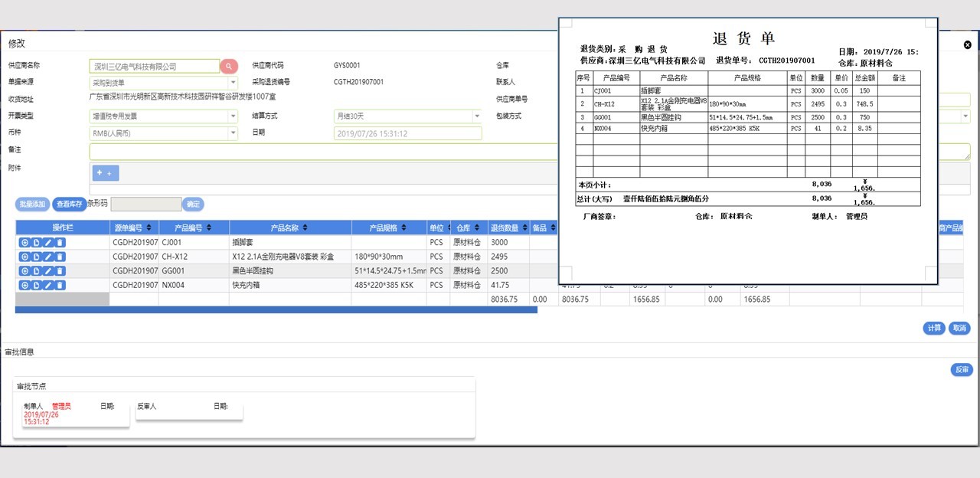
Task: Click the trash icon for the CJ001 row
Action: pyautogui.click(x=60, y=242)
